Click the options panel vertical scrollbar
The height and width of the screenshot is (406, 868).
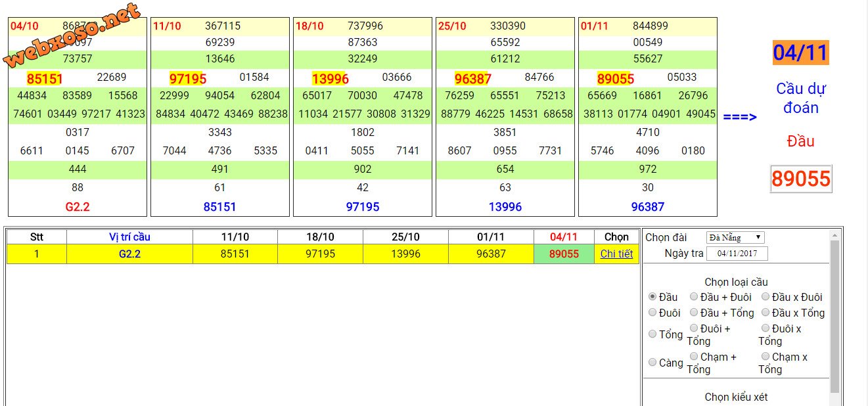coord(834,315)
